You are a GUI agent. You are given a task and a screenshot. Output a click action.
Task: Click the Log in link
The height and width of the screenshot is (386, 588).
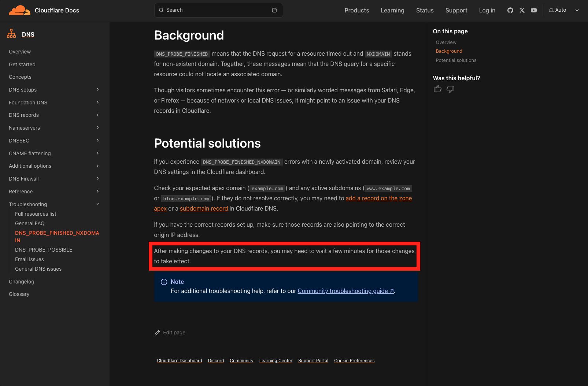[x=487, y=10]
